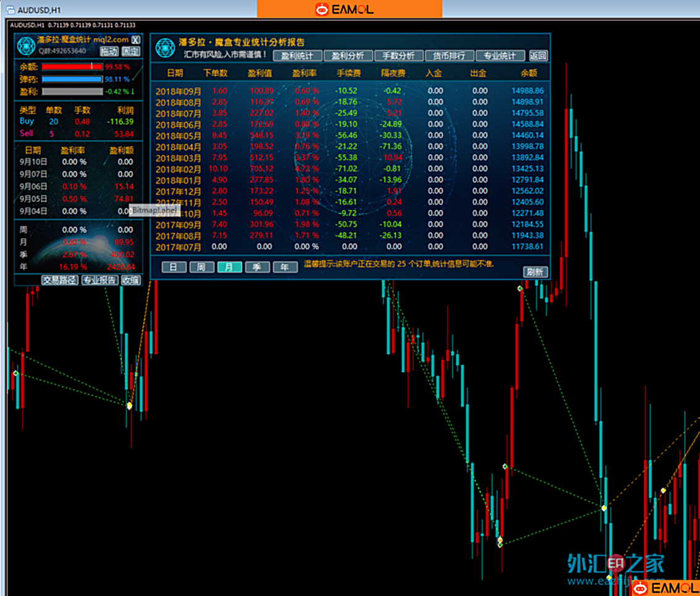This screenshot has height=596, width=700.
Task: Open the 货币排行 currency ranking tab
Action: pyautogui.click(x=449, y=56)
